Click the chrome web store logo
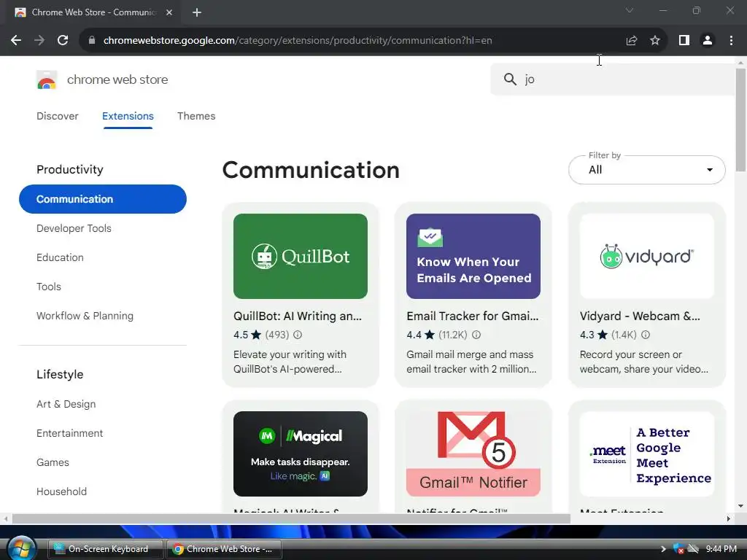747x560 pixels. pos(47,79)
